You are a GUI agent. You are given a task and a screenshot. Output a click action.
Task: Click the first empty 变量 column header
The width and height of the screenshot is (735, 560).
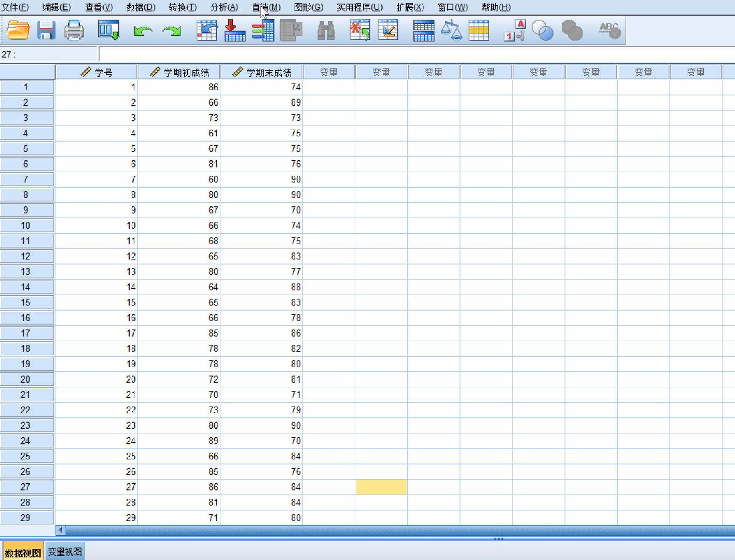(x=329, y=72)
